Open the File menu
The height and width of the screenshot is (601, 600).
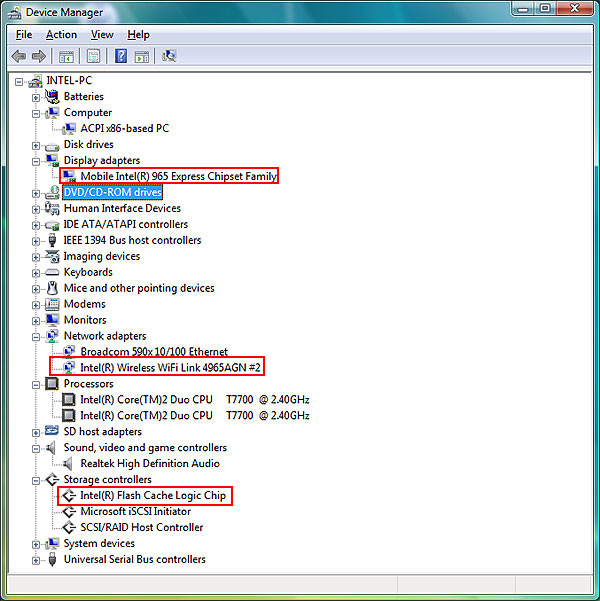click(24, 34)
